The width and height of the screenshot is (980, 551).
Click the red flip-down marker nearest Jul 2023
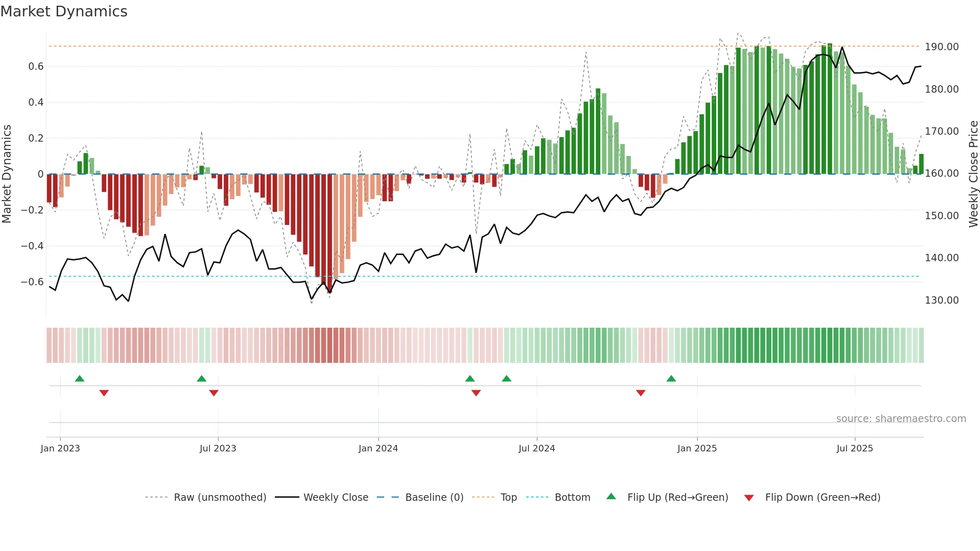pos(214,393)
